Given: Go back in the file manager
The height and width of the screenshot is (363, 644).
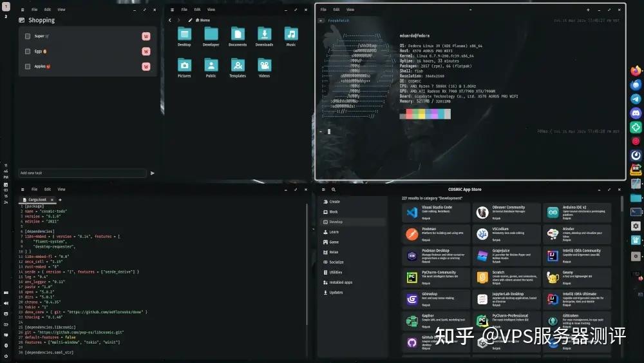Looking at the screenshot, I should pos(169,20).
